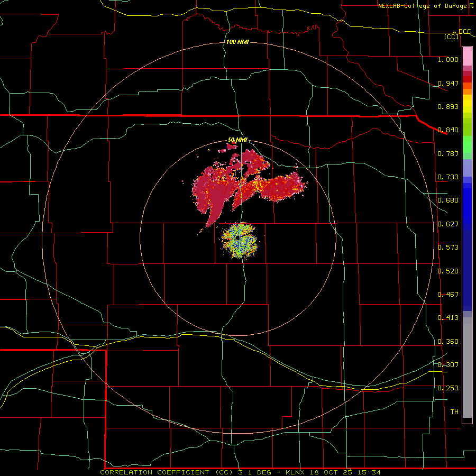
Task: Click the 0.520 scale label
Action: [448, 271]
